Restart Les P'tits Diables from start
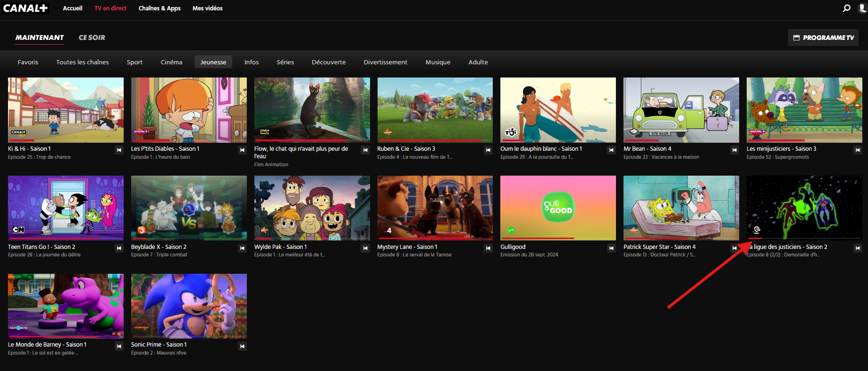868x371 pixels. point(242,150)
